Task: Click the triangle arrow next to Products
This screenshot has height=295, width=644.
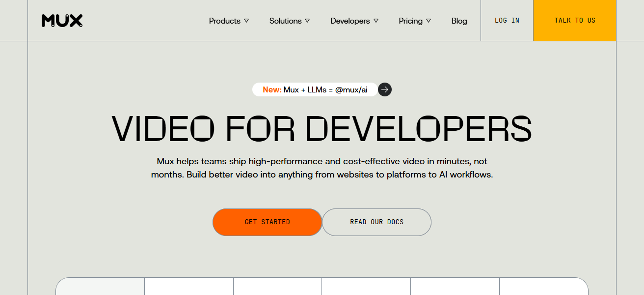Action: pos(246,21)
